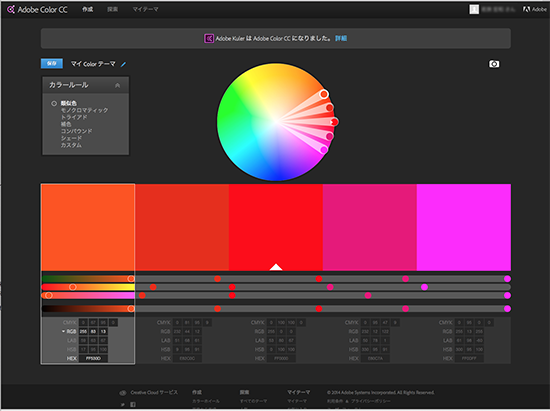Select the pink-crimson fourth color swatch
Viewport: 550px width, 411px height.
point(370,227)
